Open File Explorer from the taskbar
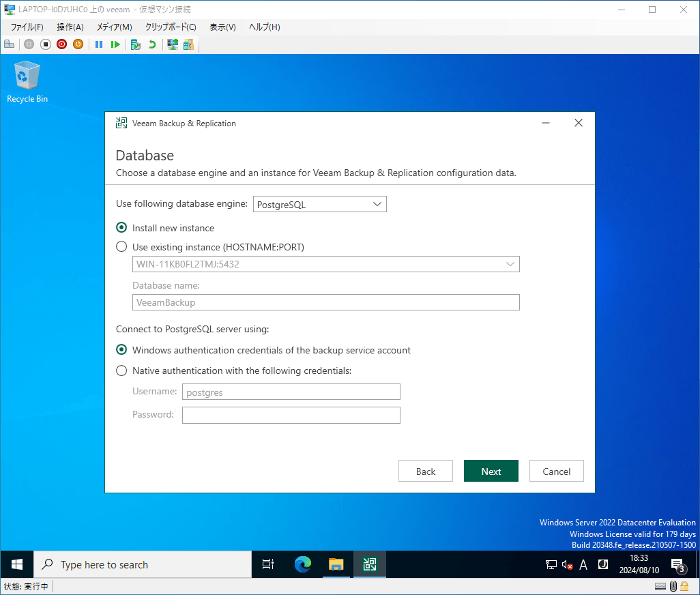This screenshot has height=595, width=700. pyautogui.click(x=336, y=565)
